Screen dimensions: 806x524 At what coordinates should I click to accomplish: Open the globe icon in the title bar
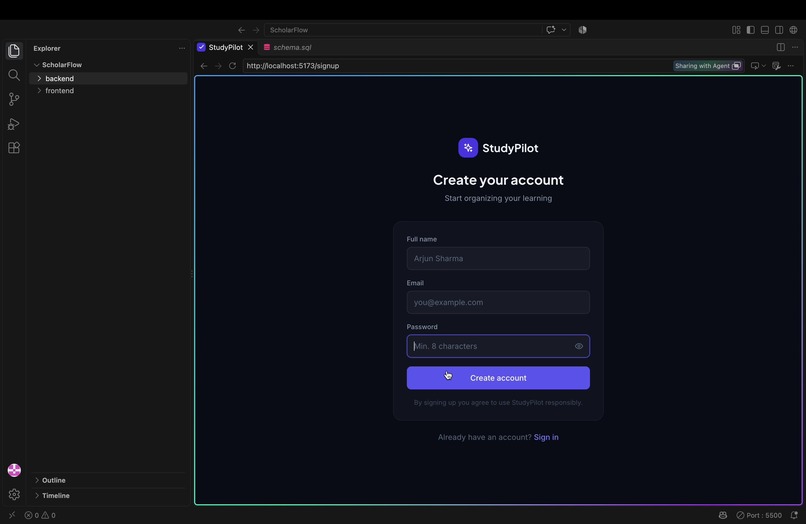click(794, 30)
